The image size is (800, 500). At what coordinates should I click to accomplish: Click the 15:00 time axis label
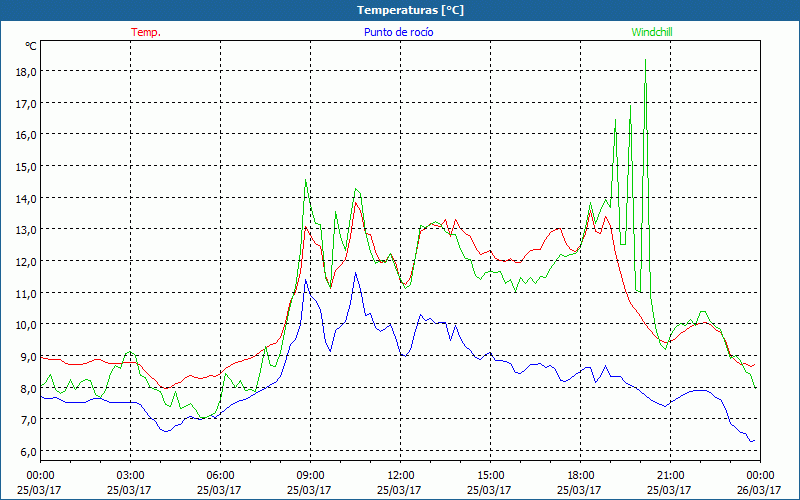(490, 475)
